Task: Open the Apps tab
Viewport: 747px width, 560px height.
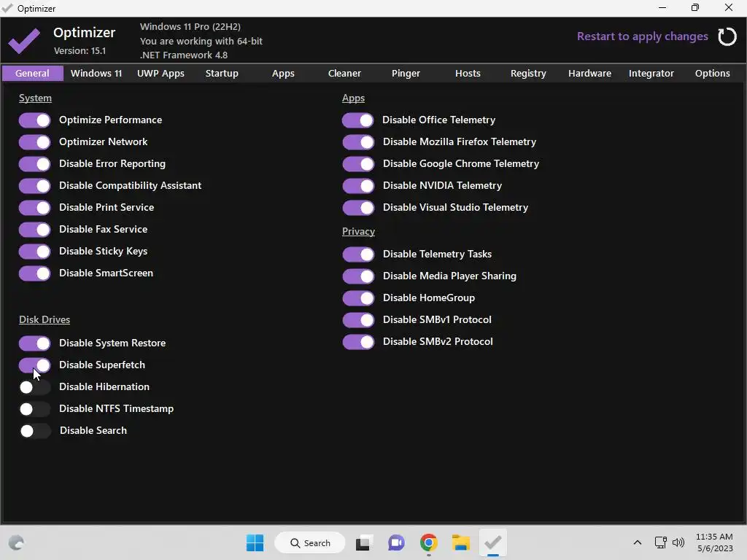Action: 283,74
